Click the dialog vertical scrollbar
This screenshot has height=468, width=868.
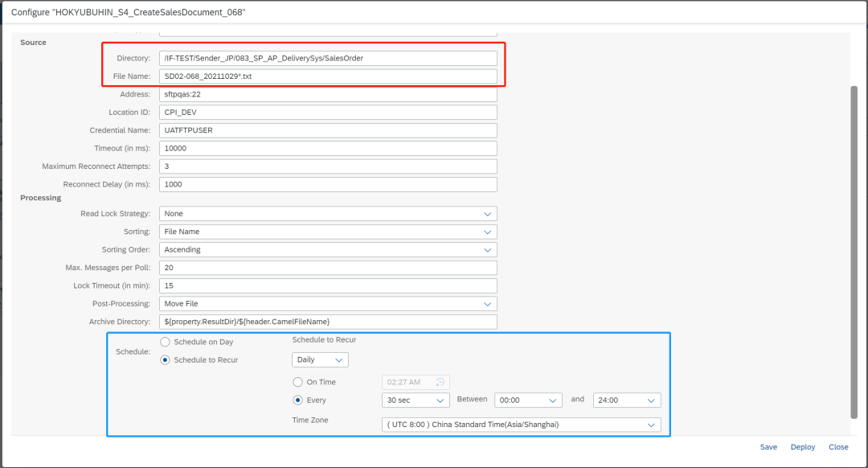point(854,252)
